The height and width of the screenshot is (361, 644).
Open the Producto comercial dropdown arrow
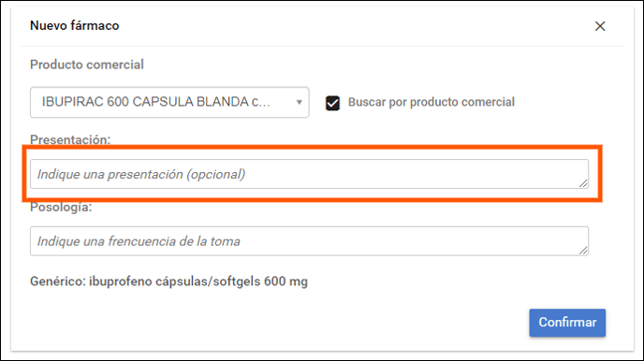[x=299, y=102]
